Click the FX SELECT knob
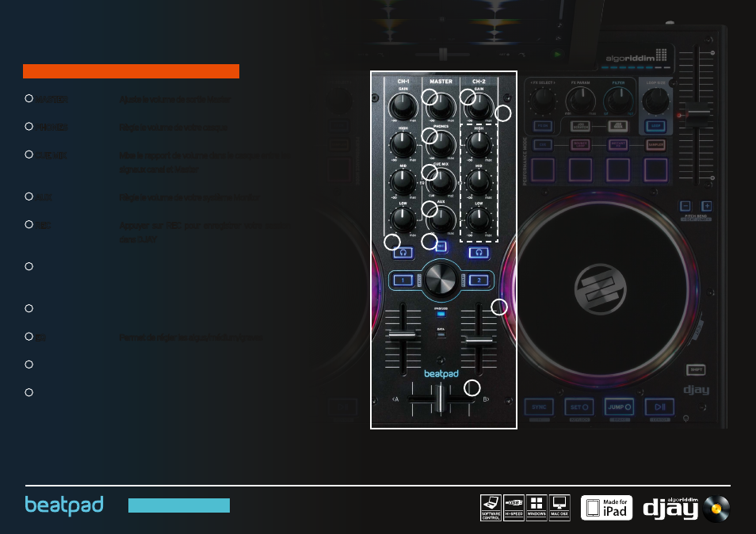 click(543, 100)
